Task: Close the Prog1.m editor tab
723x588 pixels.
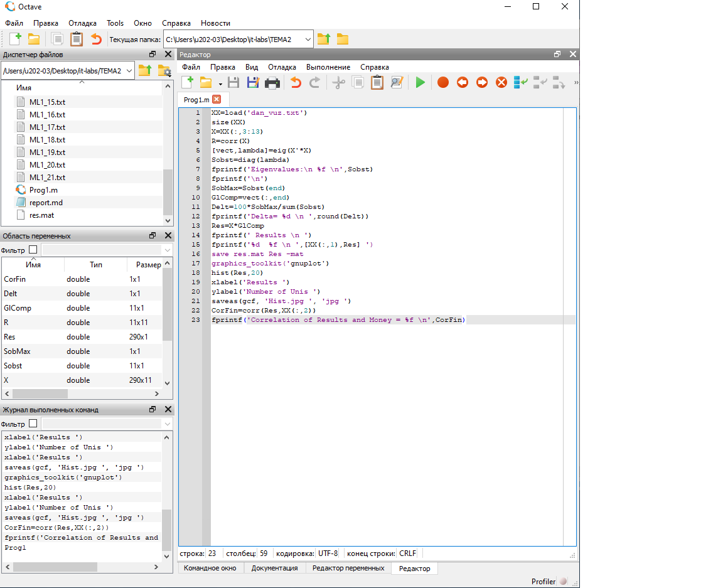Action: pyautogui.click(x=217, y=99)
